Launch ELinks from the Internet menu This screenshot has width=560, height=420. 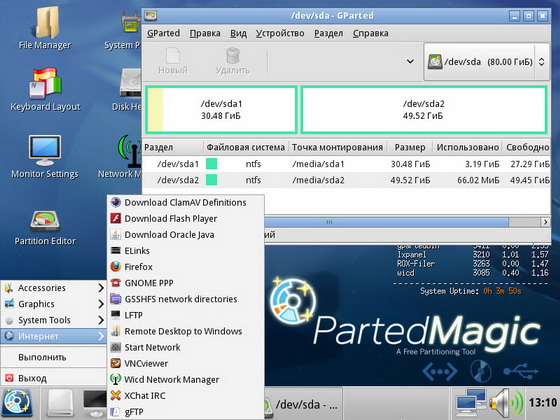tap(186, 251)
